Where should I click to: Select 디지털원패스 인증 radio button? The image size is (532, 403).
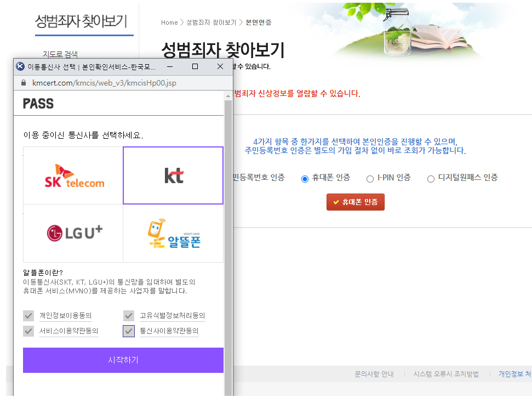point(431,179)
